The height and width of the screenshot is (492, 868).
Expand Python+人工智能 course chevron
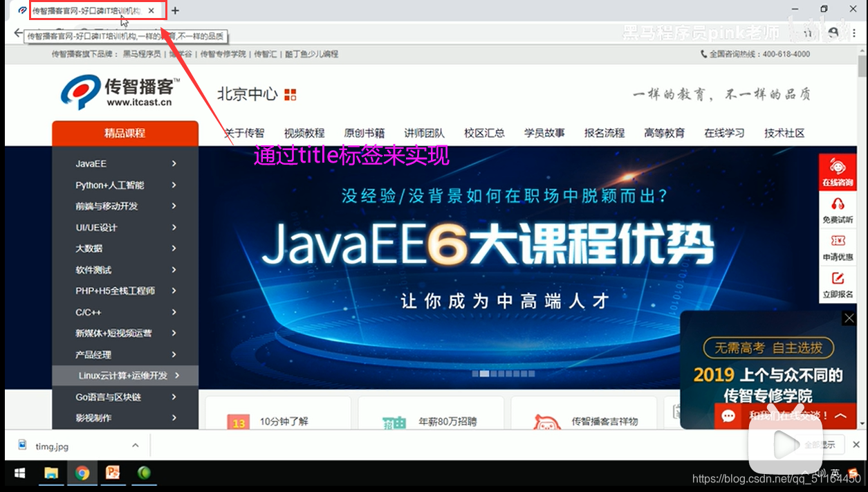(x=174, y=185)
